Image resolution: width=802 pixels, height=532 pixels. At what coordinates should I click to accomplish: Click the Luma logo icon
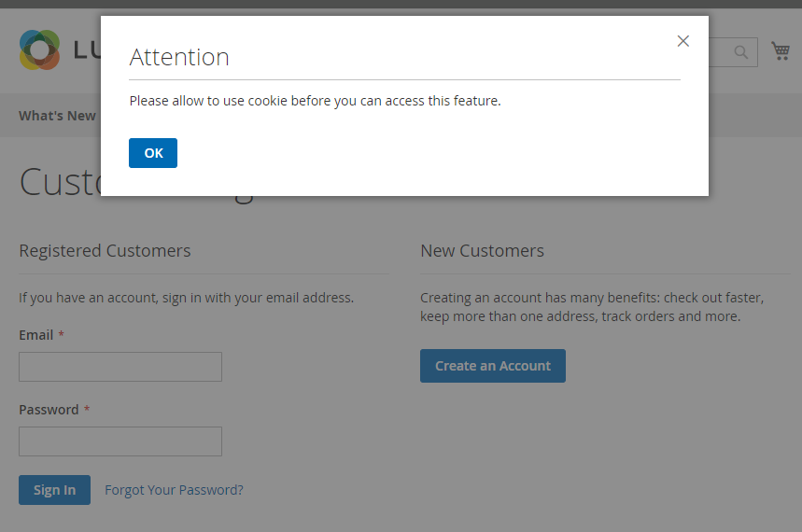click(x=39, y=50)
